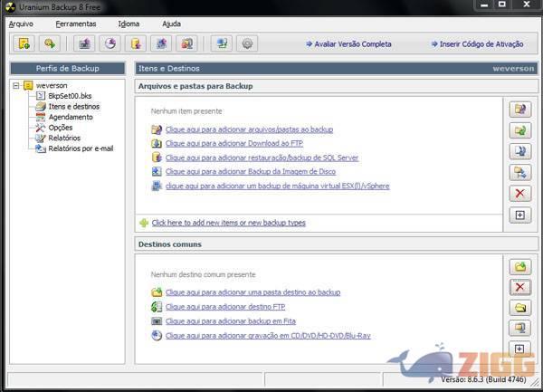Image resolution: width=543 pixels, height=392 pixels.
Task: Open the Idioma menu
Action: [x=129, y=24]
